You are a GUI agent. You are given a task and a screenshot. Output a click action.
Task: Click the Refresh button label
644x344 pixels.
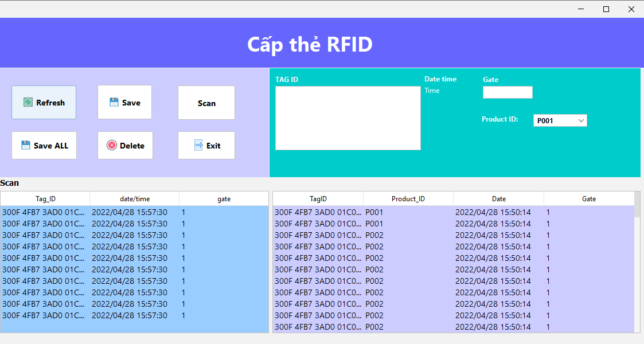pos(50,103)
